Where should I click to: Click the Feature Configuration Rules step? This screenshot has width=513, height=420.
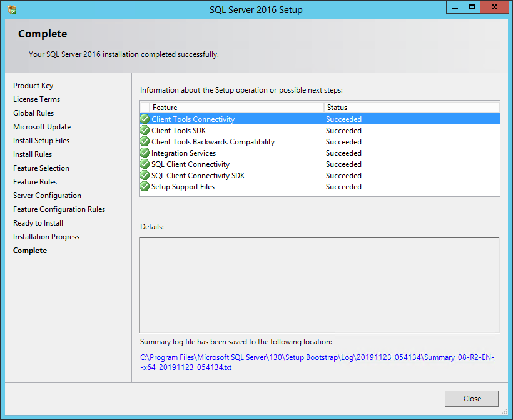(x=59, y=209)
